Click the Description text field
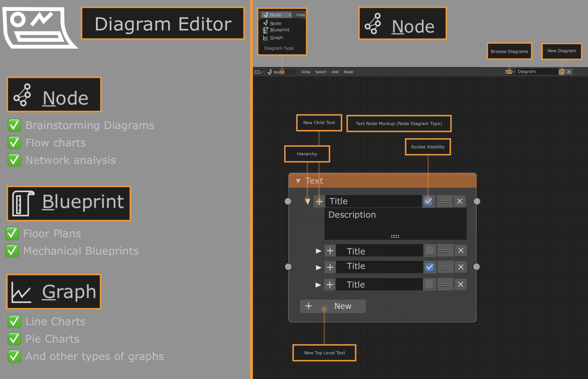This screenshot has width=588, height=379. pyautogui.click(x=395, y=224)
